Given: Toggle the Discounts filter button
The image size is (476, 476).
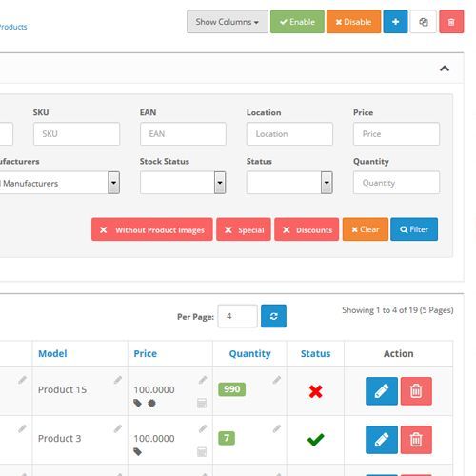Looking at the screenshot, I should (307, 229).
